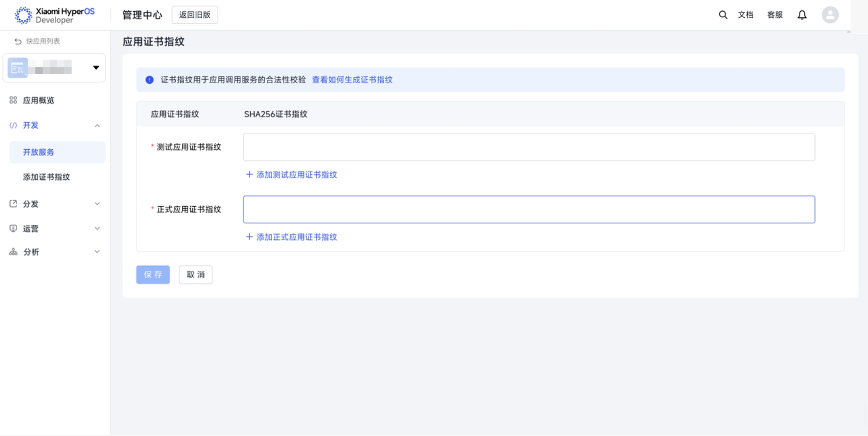Expand the 运营 menu section
Image resolution: width=868 pixels, height=436 pixels.
tap(97, 228)
